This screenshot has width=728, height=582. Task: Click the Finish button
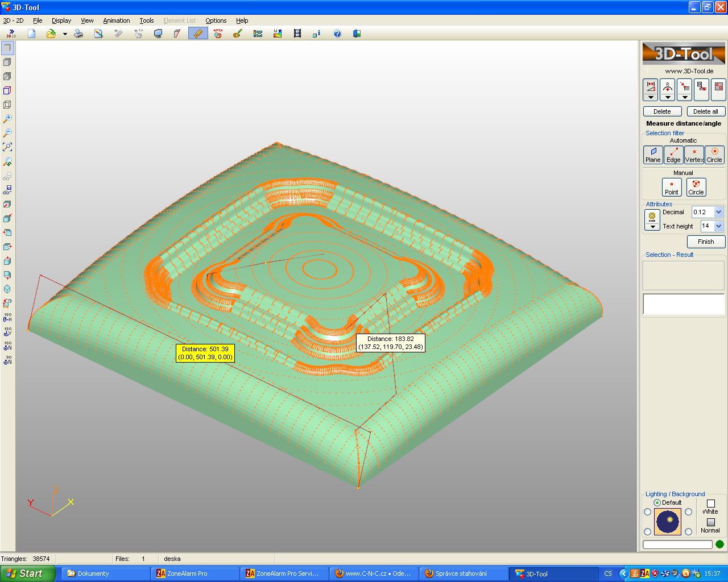[705, 242]
